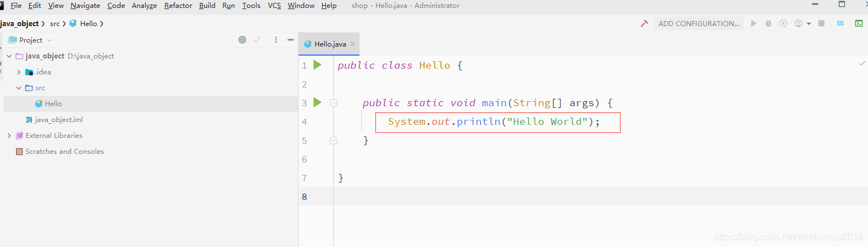Open the Analyze menu
The image size is (868, 247).
(x=144, y=6)
